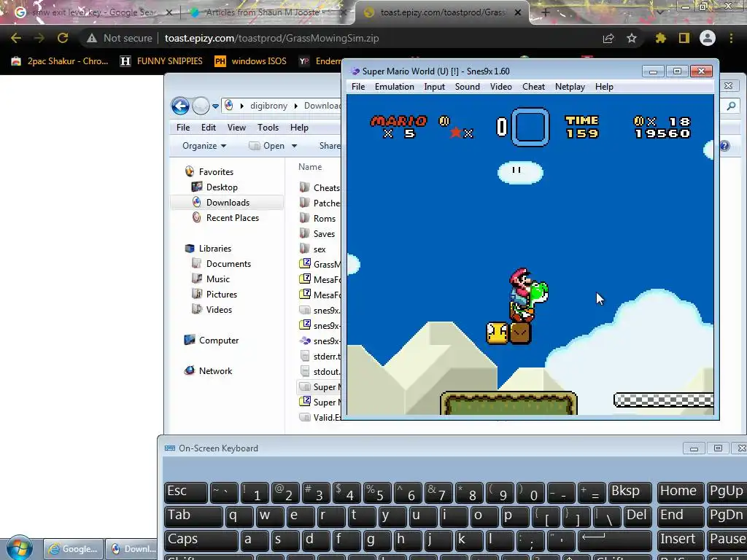
Task: Open Explorer recent locations dropdown arrow
Action: pos(215,106)
